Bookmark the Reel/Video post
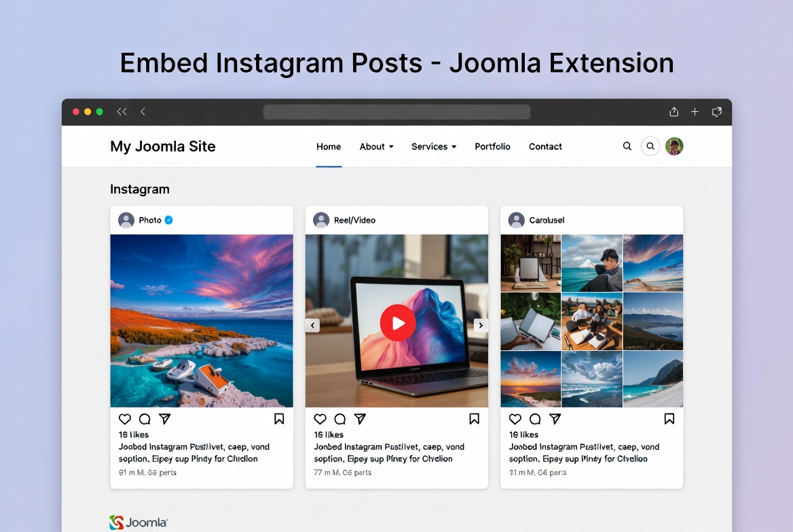The width and height of the screenshot is (793, 532). (x=475, y=419)
